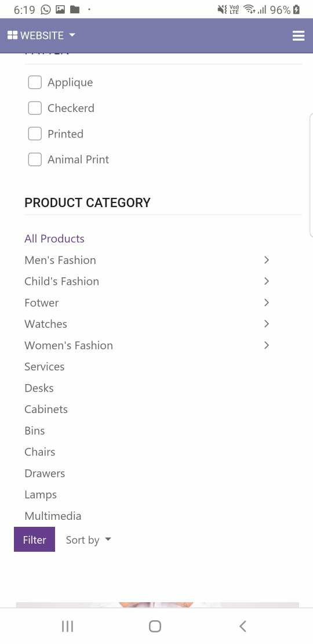
Task: Tick the Animal Print checkbox
Action: [35, 160]
